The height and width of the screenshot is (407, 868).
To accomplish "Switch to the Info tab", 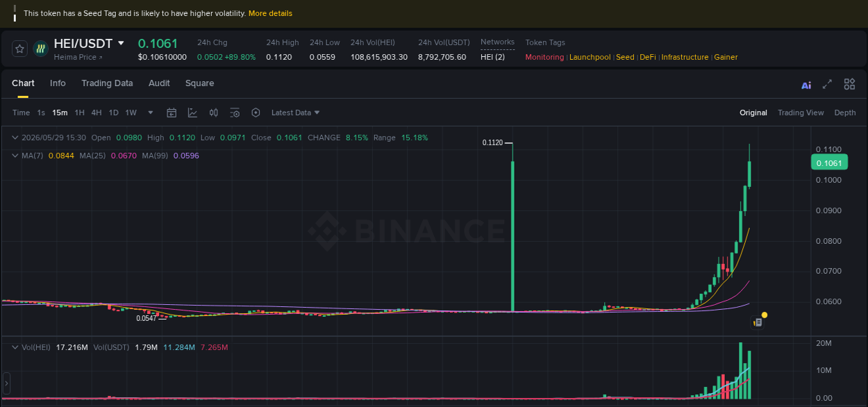I will pyautogui.click(x=58, y=83).
